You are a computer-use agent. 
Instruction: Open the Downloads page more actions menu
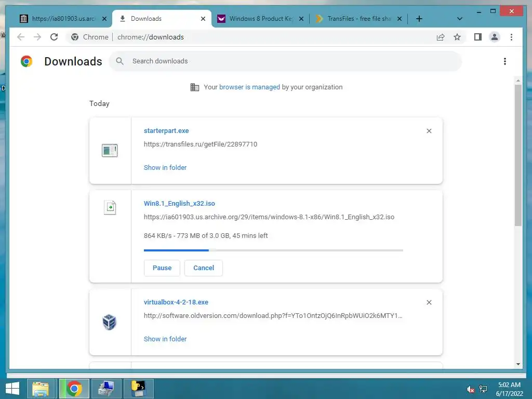505,61
